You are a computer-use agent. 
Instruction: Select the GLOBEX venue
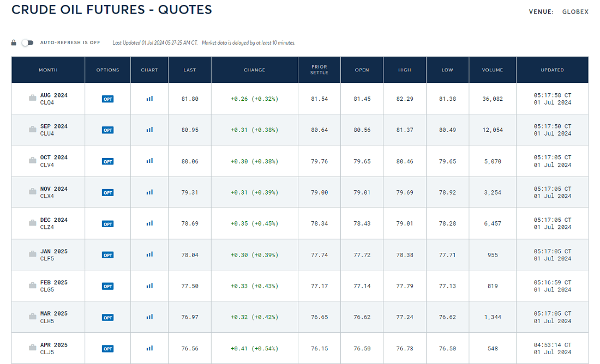click(575, 12)
